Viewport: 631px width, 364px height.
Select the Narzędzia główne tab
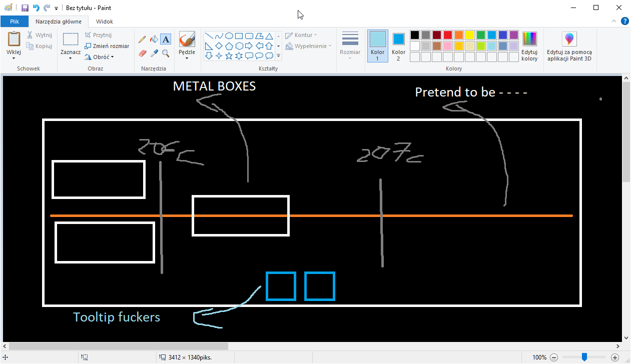pyautogui.click(x=59, y=21)
